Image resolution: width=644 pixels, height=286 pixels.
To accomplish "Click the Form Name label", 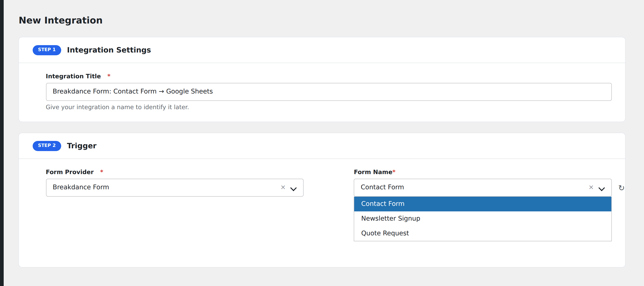I will pos(373,172).
